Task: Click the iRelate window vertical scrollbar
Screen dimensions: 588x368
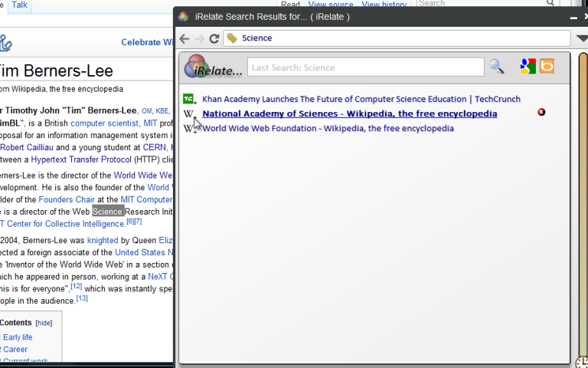Action: [583, 206]
